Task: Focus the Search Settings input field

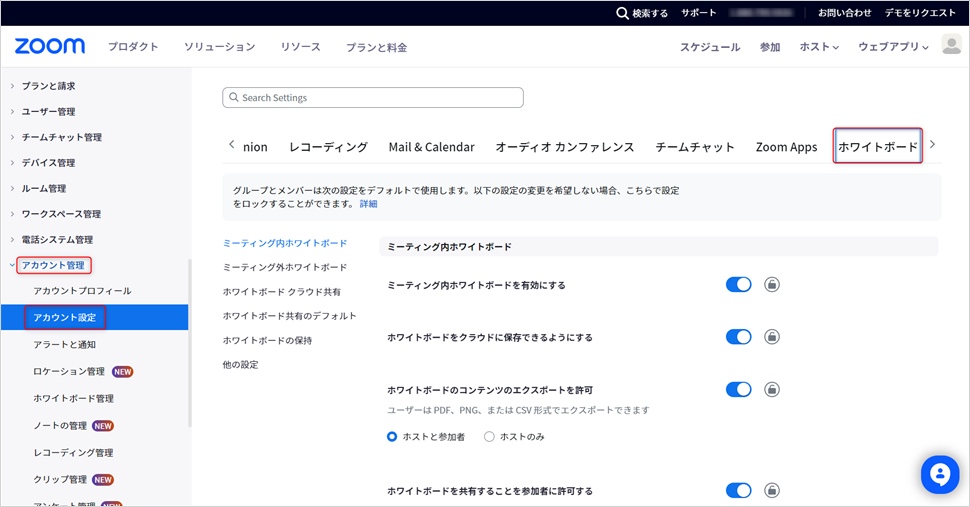Action: [x=373, y=98]
